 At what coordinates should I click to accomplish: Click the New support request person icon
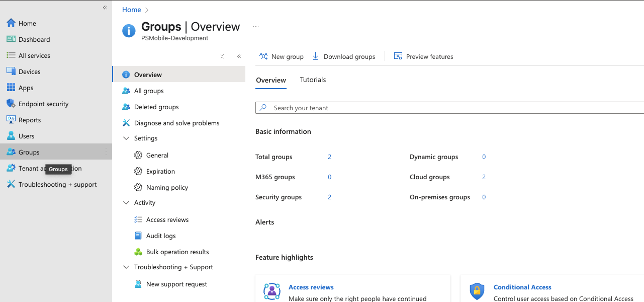pos(138,284)
